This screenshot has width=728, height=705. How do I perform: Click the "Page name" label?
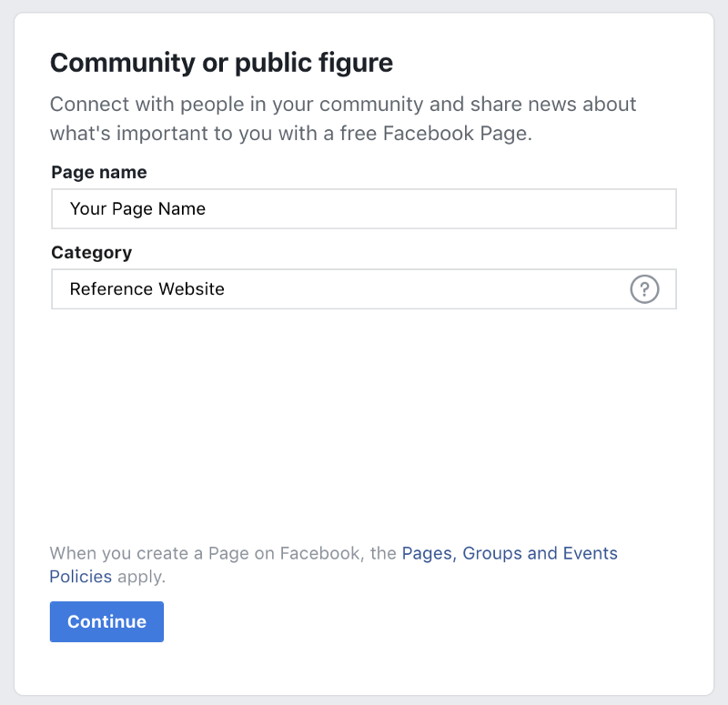coord(98,172)
